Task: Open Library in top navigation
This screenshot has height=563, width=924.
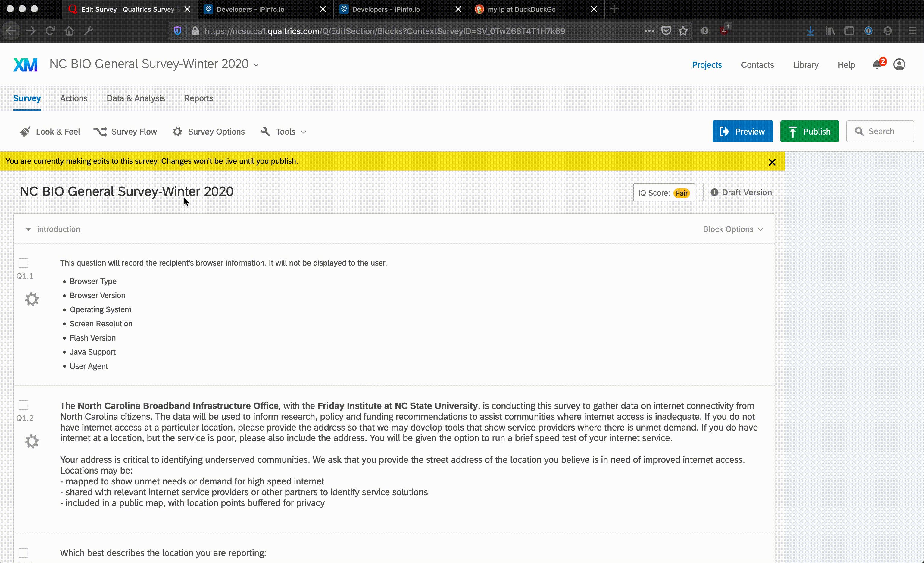Action: 806,64
